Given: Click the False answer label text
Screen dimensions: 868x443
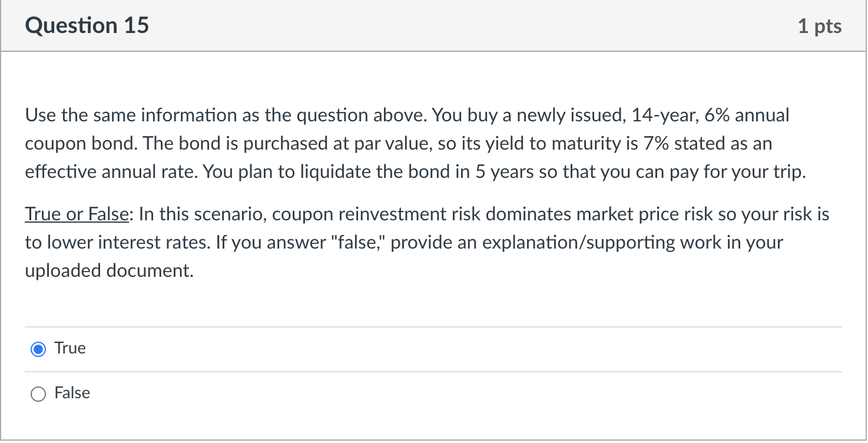Looking at the screenshot, I should pyautogui.click(x=72, y=393).
